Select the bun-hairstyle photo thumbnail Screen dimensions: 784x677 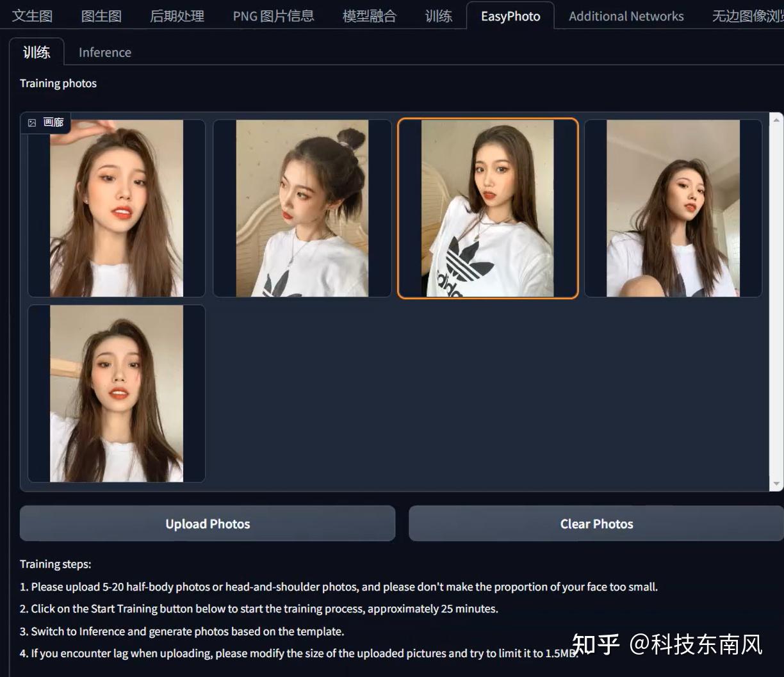pos(301,206)
